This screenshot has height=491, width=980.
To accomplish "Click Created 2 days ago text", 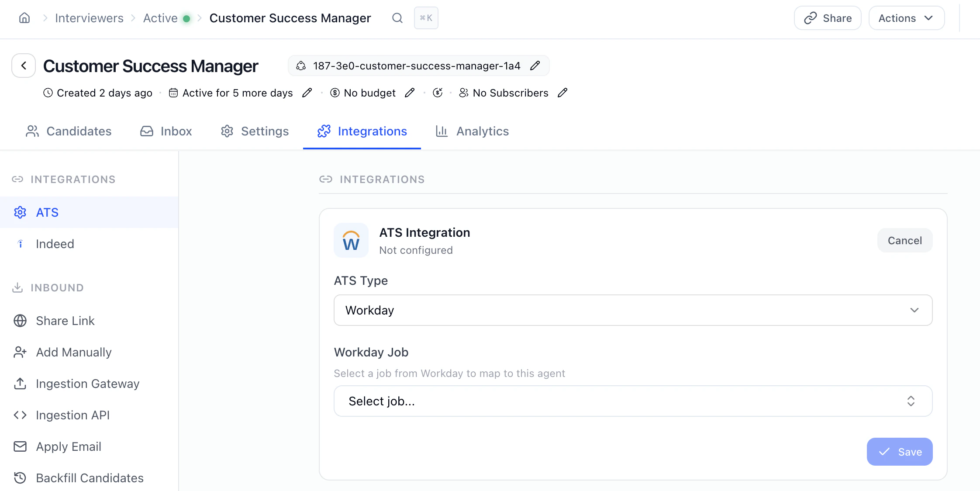I will 104,93.
